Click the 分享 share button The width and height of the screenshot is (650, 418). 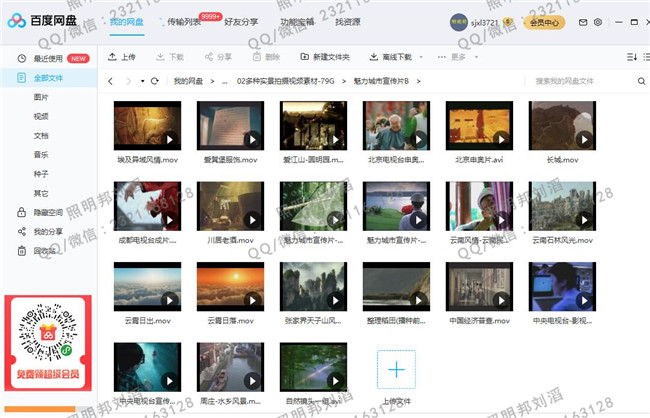pyautogui.click(x=218, y=57)
